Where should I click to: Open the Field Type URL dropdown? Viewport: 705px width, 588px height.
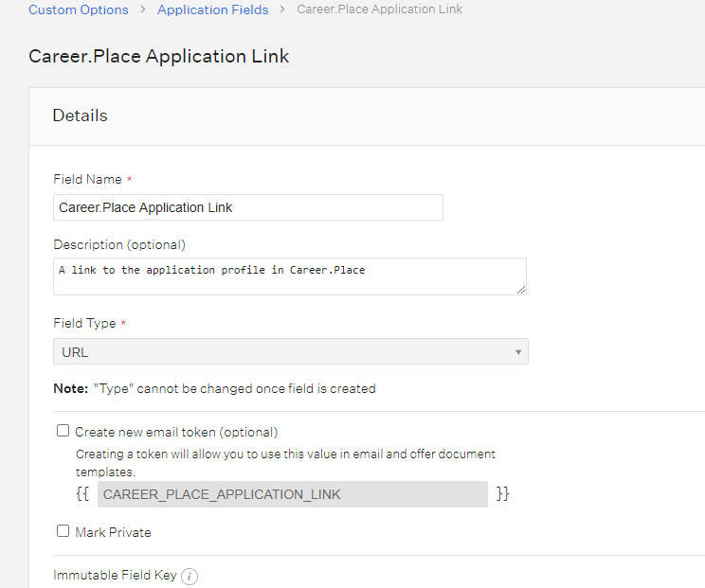[291, 351]
